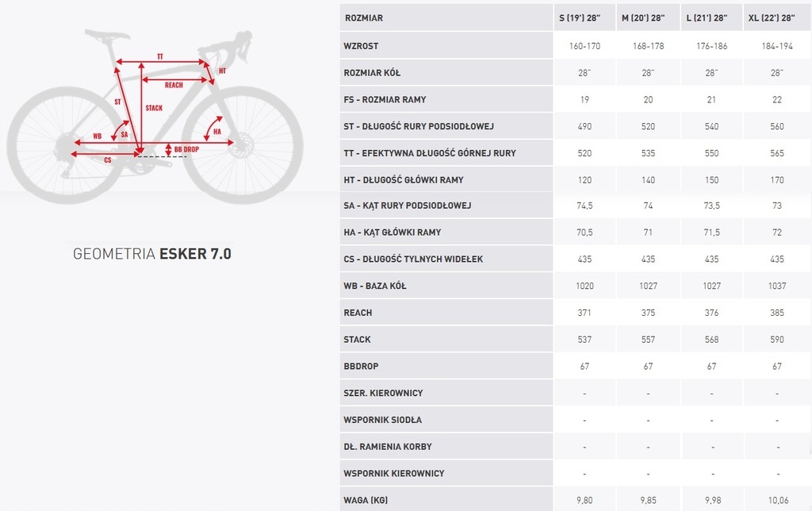The width and height of the screenshot is (812, 511).
Task: Click the WB label on rear wheel
Action: tap(98, 136)
